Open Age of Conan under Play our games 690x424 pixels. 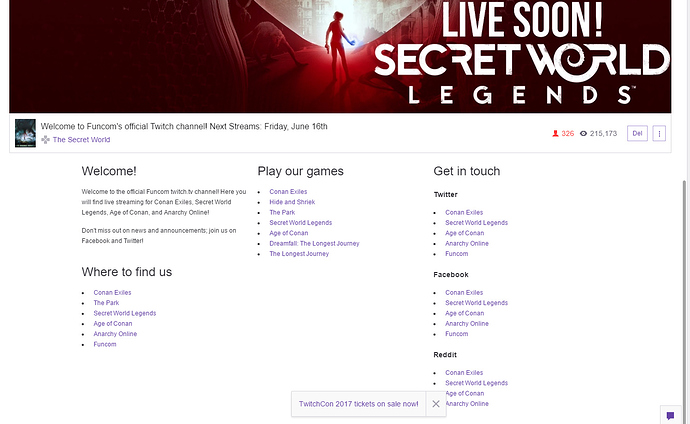pos(289,233)
